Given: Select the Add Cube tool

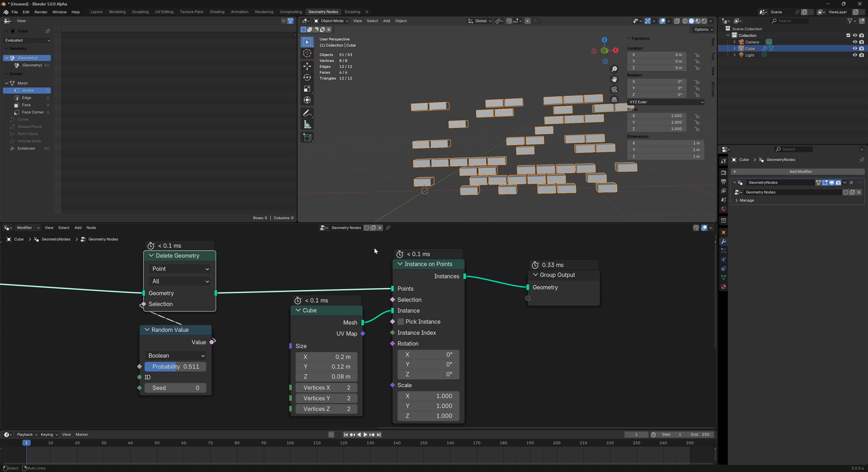Looking at the screenshot, I should pos(307,137).
